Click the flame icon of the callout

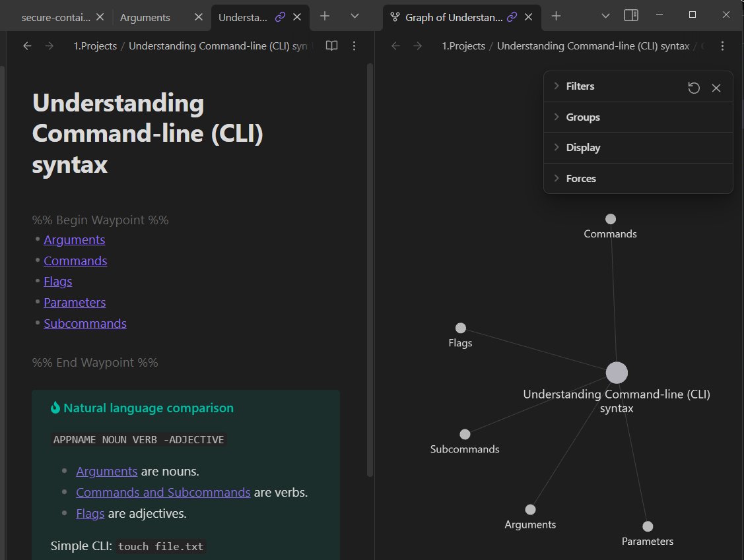click(x=55, y=408)
